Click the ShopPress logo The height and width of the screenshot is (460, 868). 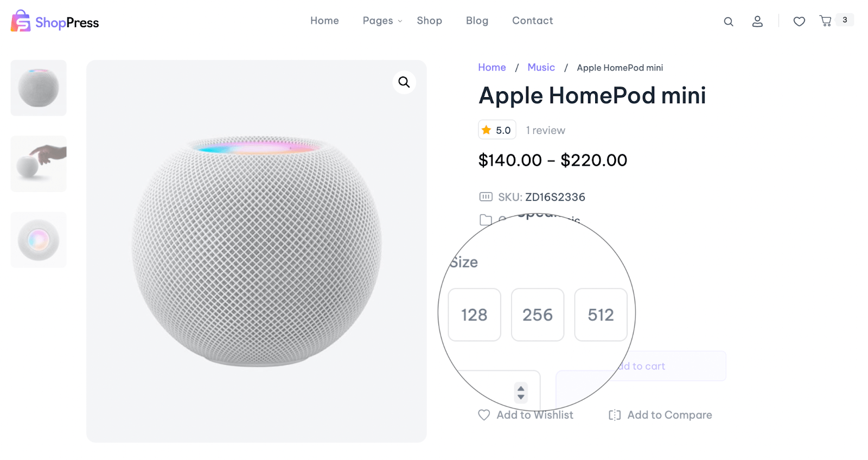(x=55, y=22)
